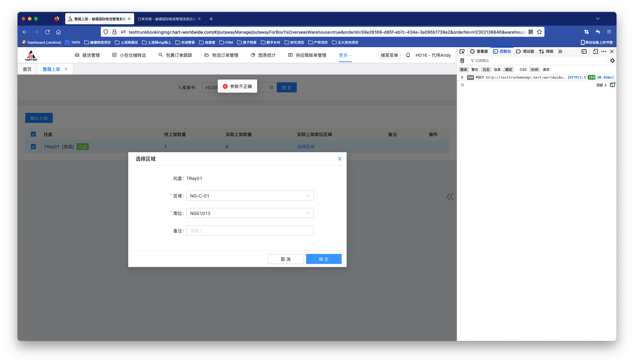Toggle responsive design mode icon
Screen dimensions: 634x364
click(595, 51)
